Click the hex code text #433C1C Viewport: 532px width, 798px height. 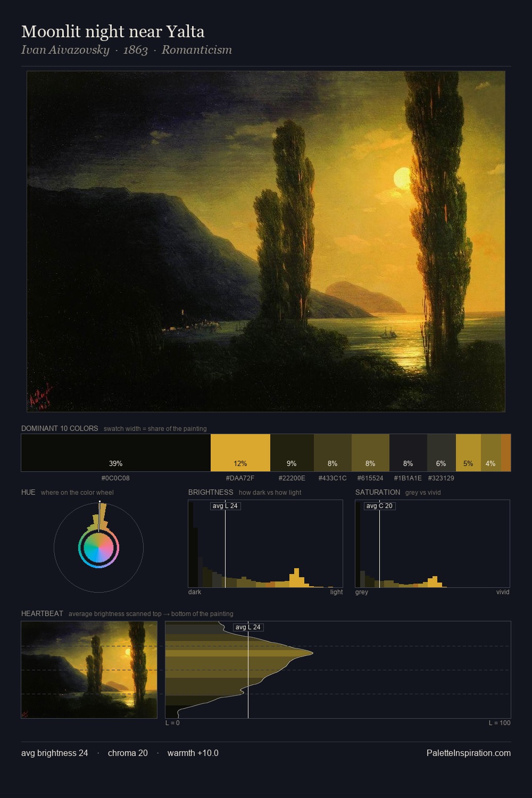pyautogui.click(x=332, y=478)
